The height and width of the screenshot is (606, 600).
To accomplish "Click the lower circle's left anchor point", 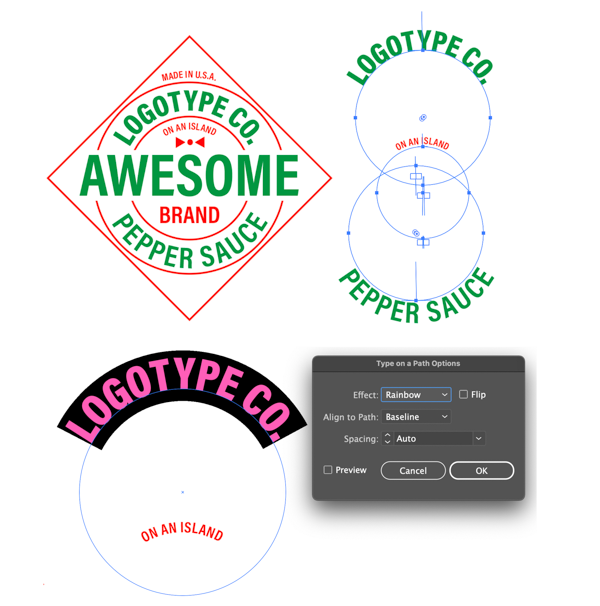I will [x=348, y=233].
